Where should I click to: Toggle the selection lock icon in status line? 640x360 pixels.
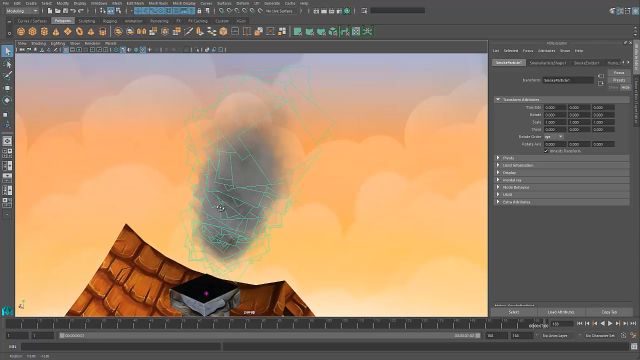point(200,11)
